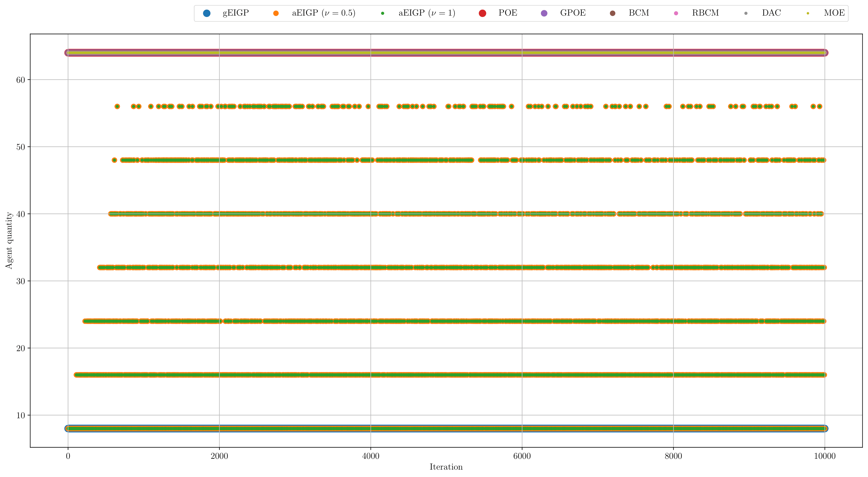
Task: Click the RBCM legend label text
Action: [x=705, y=13]
